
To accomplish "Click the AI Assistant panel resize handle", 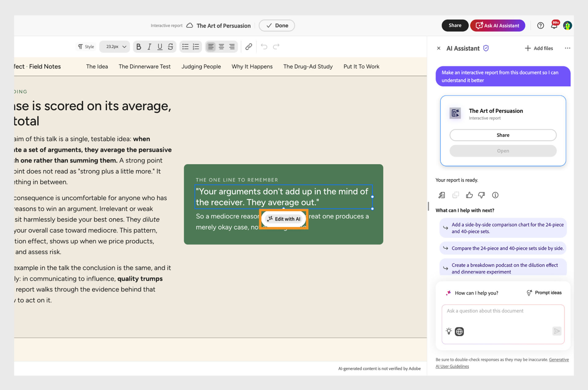I will (428, 206).
